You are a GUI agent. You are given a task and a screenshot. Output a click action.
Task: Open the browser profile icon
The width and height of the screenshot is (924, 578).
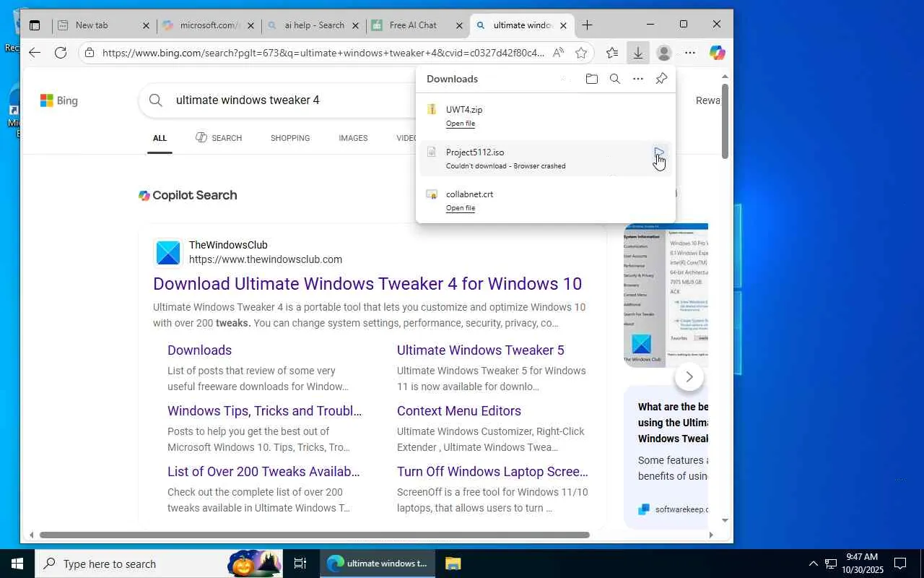[664, 53]
